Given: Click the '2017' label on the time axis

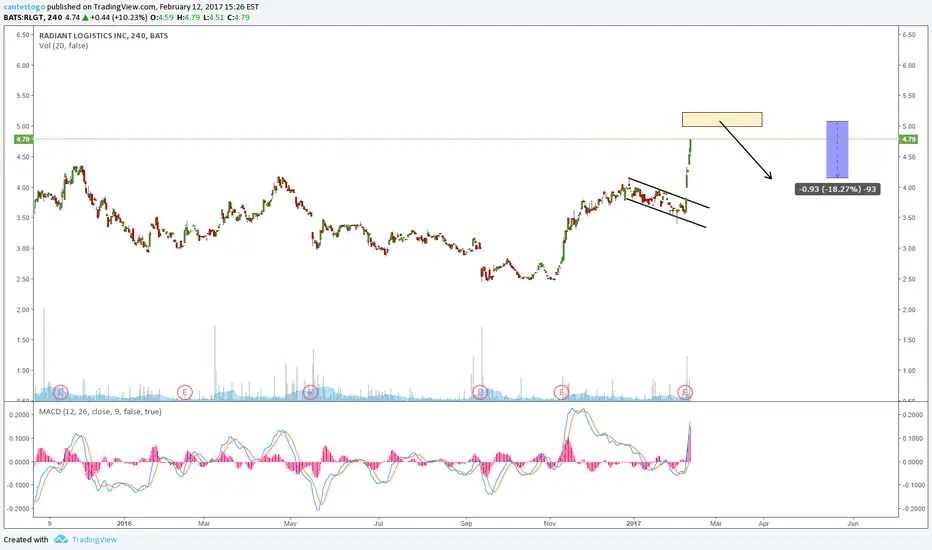Looking at the screenshot, I should pos(634,524).
